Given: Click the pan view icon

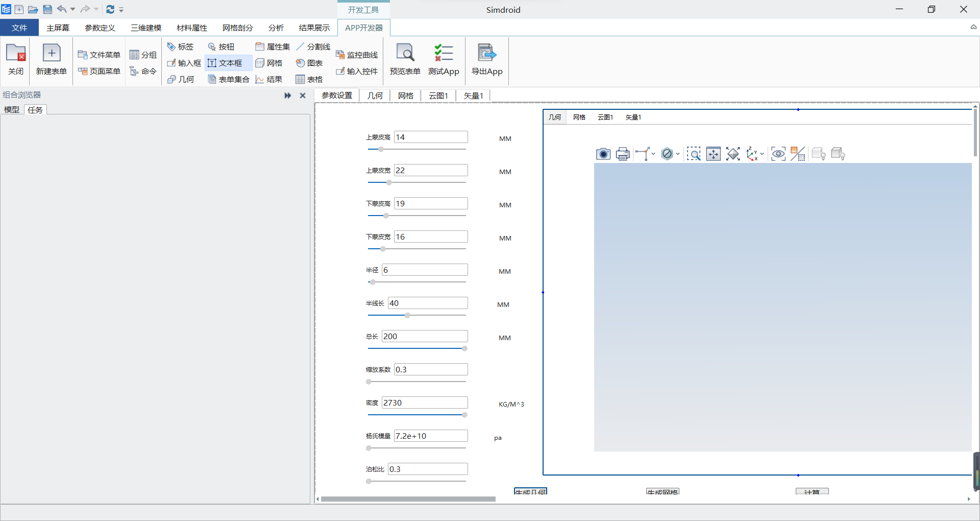Looking at the screenshot, I should tap(714, 154).
